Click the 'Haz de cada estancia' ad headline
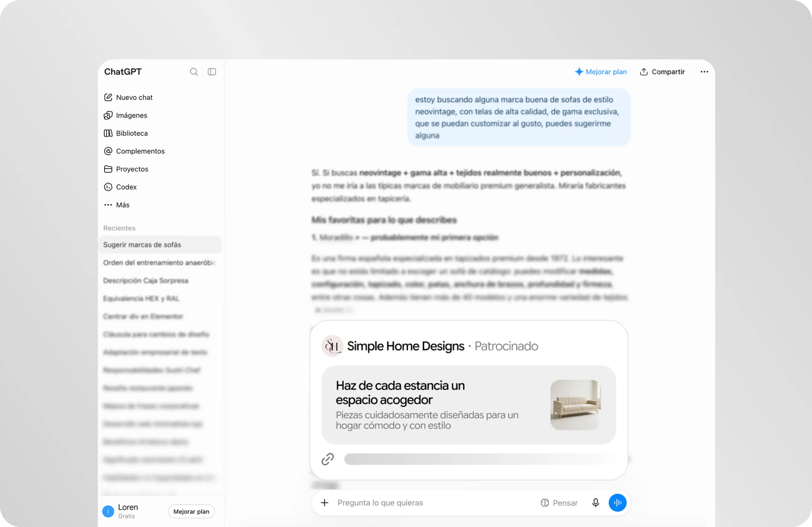This screenshot has width=812, height=527. tap(400, 393)
